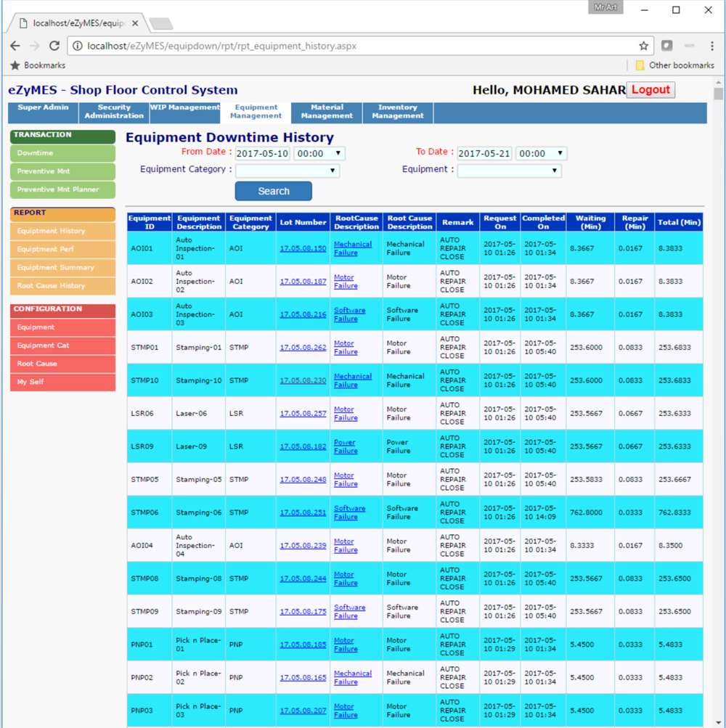This screenshot has height=728, width=726.
Task: Click the extension icon beside the address bar
Action: 666,46
